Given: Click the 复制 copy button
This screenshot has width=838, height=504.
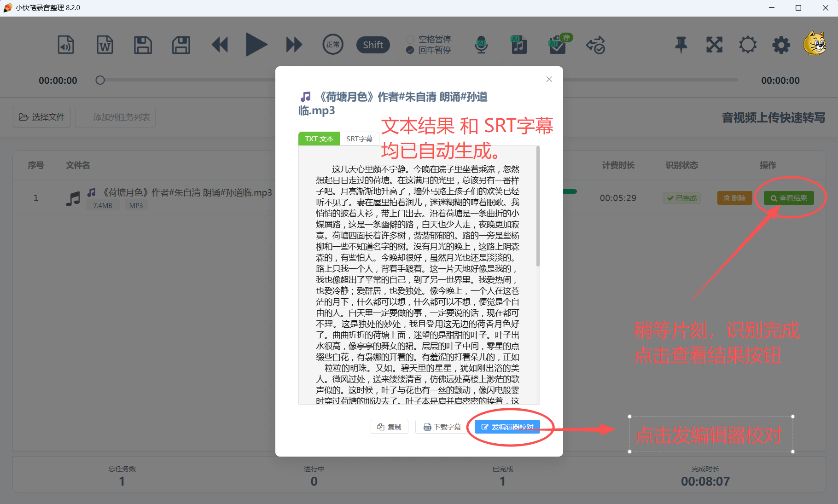Looking at the screenshot, I should tap(390, 427).
